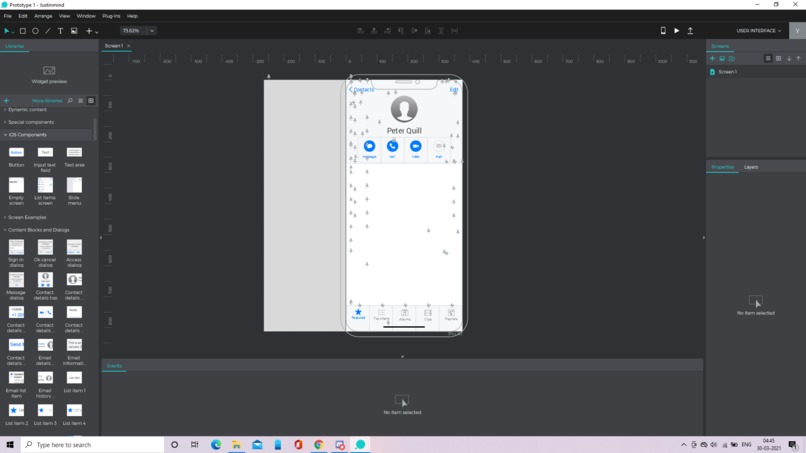806x453 pixels.
Task: Expand the Special components section
Action: tap(29, 122)
